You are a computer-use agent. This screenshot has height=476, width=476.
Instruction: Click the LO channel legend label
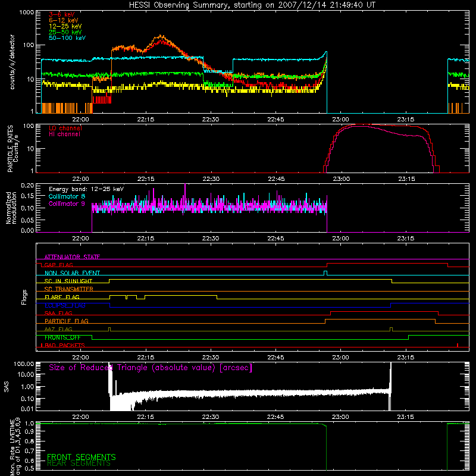point(65,128)
